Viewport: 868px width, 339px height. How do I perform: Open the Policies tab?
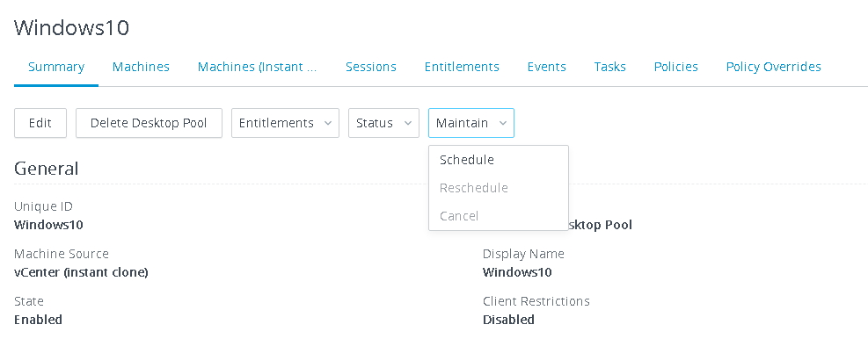pyautogui.click(x=676, y=67)
